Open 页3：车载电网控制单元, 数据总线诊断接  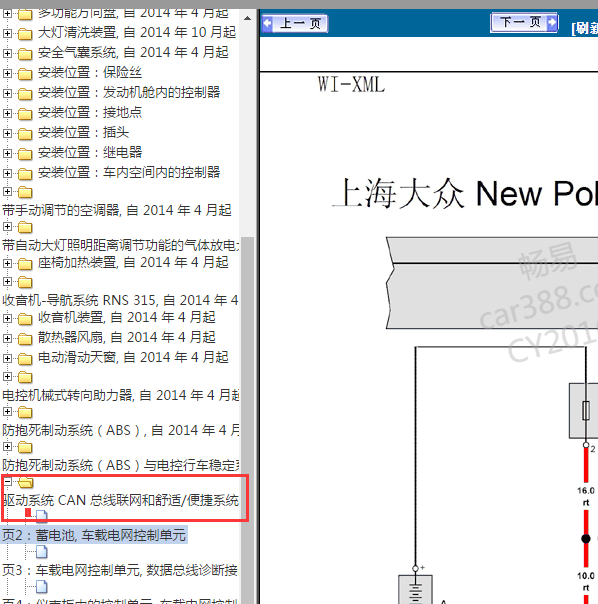(120, 570)
